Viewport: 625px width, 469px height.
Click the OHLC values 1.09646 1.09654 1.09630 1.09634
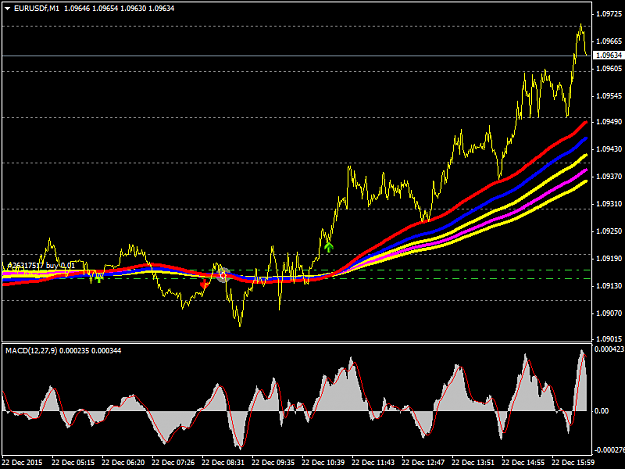[119, 8]
